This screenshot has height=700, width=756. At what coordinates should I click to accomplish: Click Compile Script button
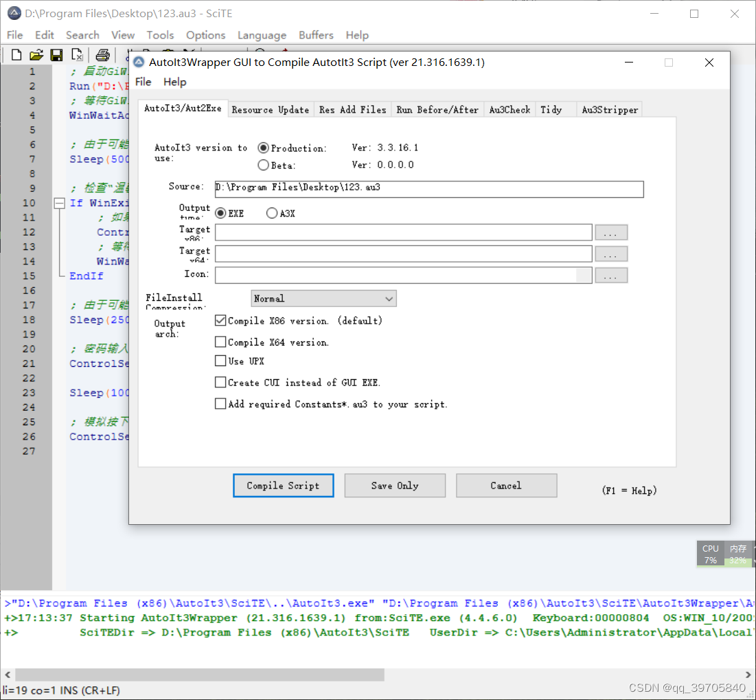tap(284, 485)
